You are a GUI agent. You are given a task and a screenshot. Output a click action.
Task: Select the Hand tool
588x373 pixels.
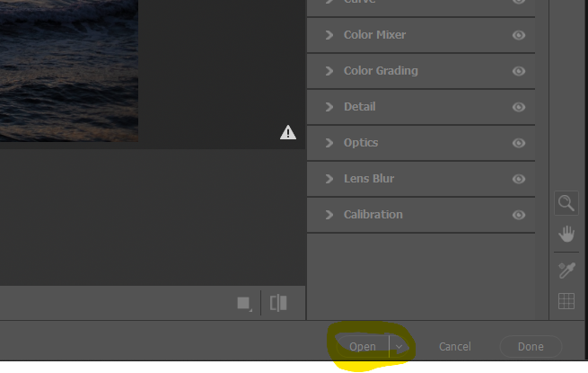[566, 235]
